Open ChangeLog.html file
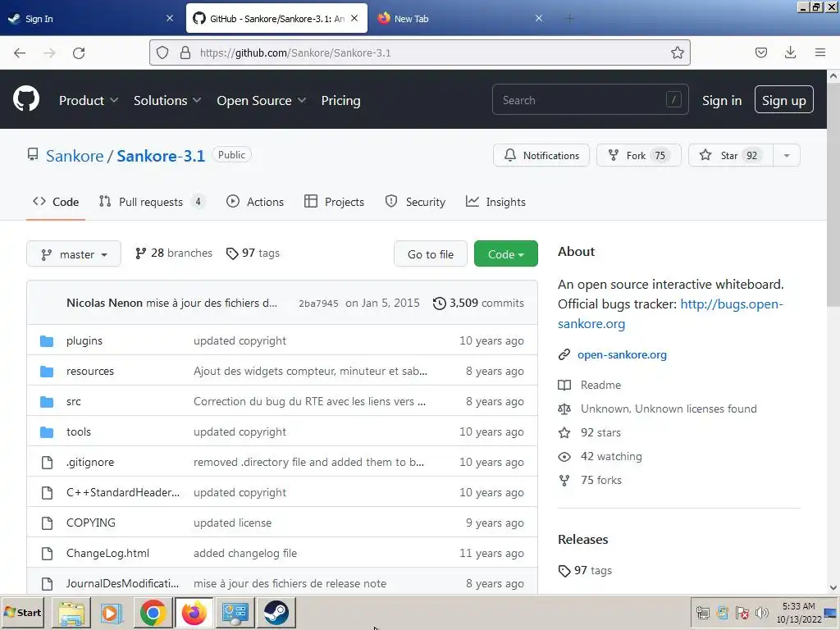Screen dimensions: 840x630 tap(107, 554)
